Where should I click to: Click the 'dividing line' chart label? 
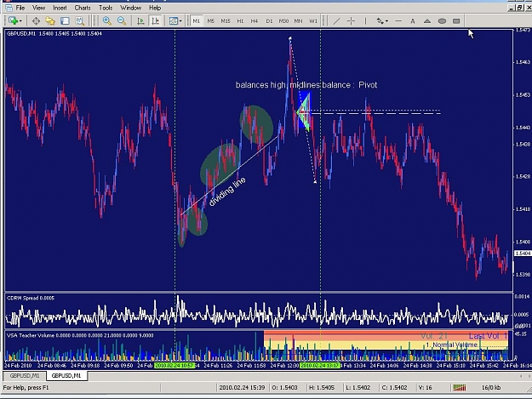coord(227,191)
